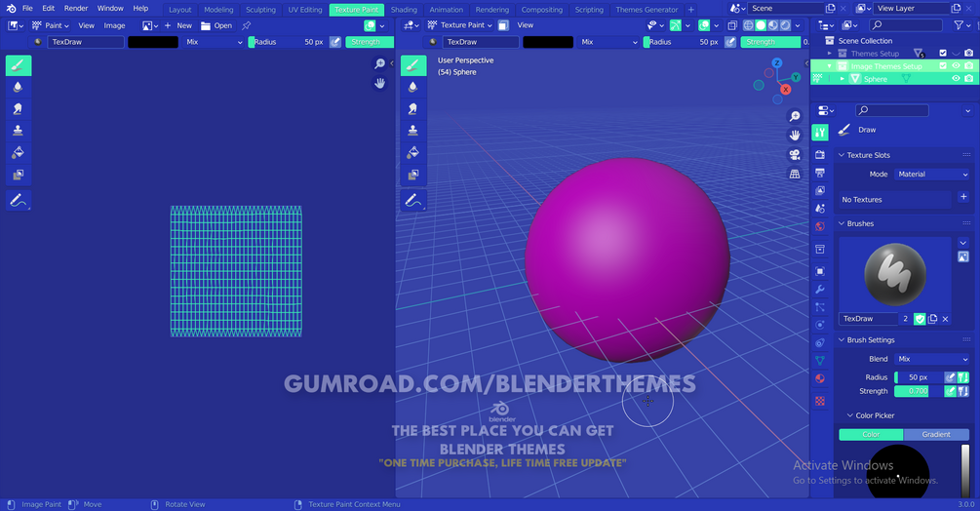Image resolution: width=980 pixels, height=511 pixels.
Task: Click the red X axis on navigation gizmo
Action: click(786, 90)
